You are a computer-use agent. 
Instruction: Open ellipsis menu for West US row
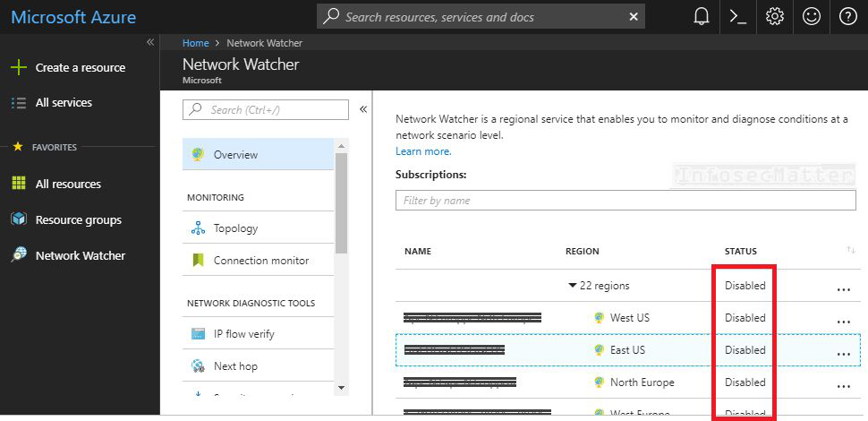click(844, 321)
